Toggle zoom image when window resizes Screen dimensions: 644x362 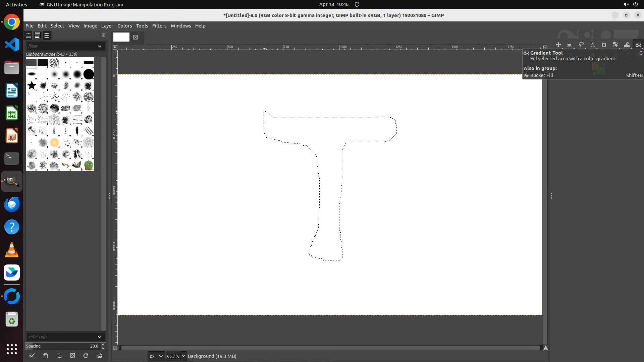[x=545, y=47]
